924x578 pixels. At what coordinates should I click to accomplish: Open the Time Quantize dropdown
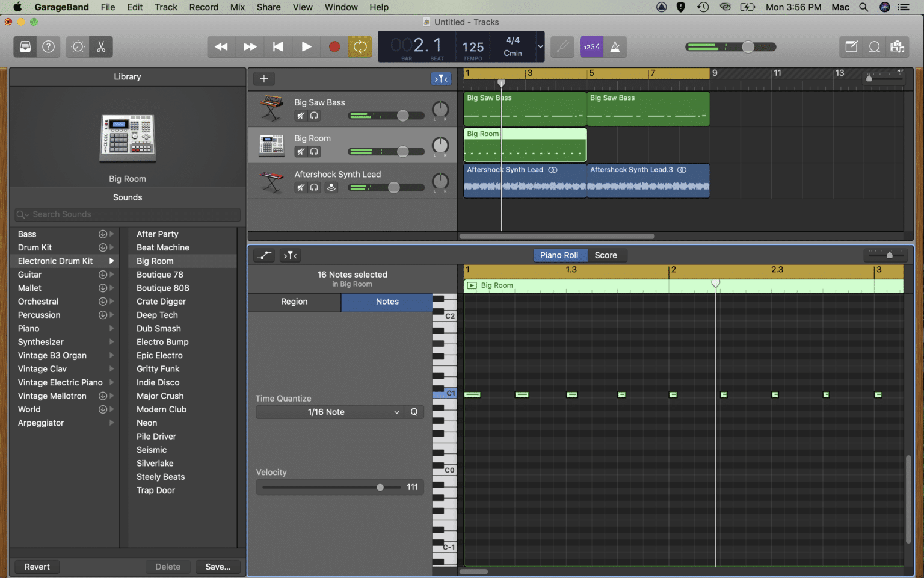pyautogui.click(x=328, y=412)
